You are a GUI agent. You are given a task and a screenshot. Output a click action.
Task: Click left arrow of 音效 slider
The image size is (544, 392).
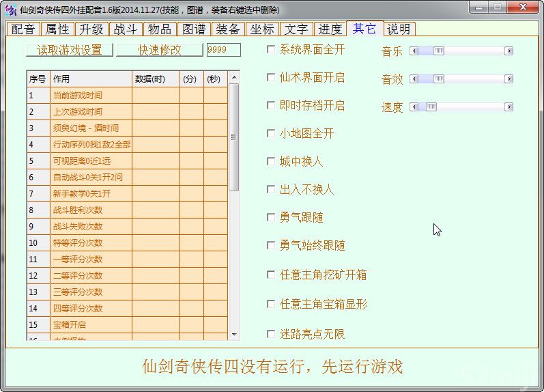pyautogui.click(x=414, y=79)
